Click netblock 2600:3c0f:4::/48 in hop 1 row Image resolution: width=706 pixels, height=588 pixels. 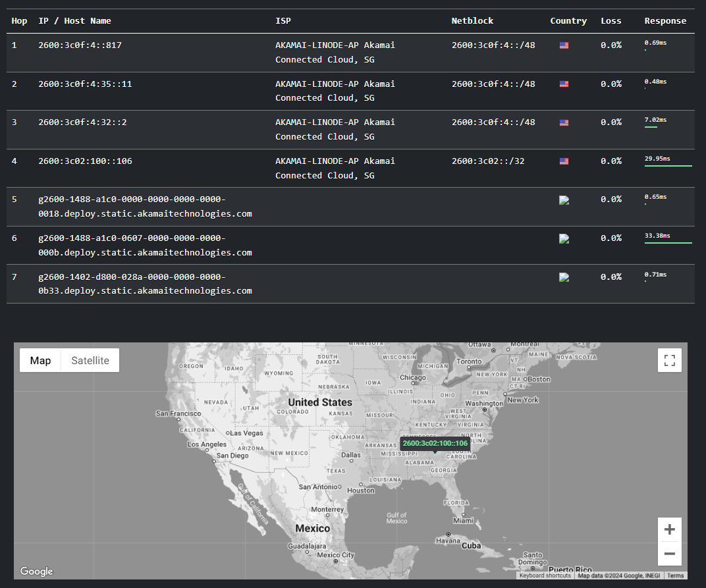click(x=493, y=45)
